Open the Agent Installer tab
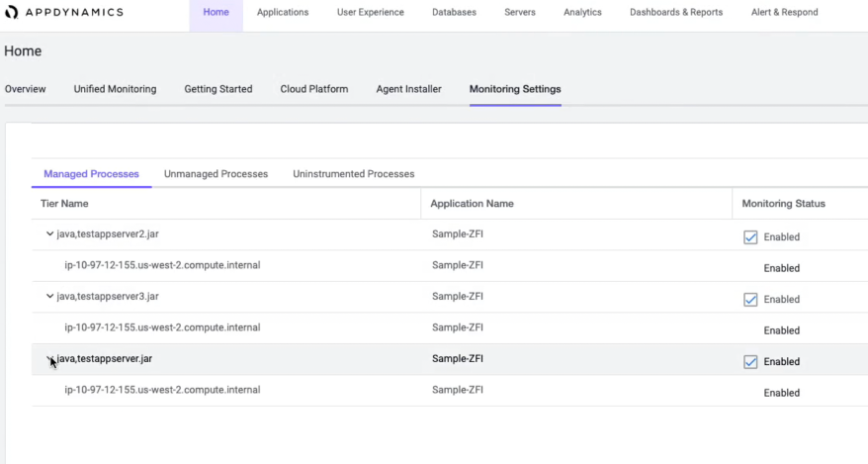This screenshot has width=868, height=464. 408,89
